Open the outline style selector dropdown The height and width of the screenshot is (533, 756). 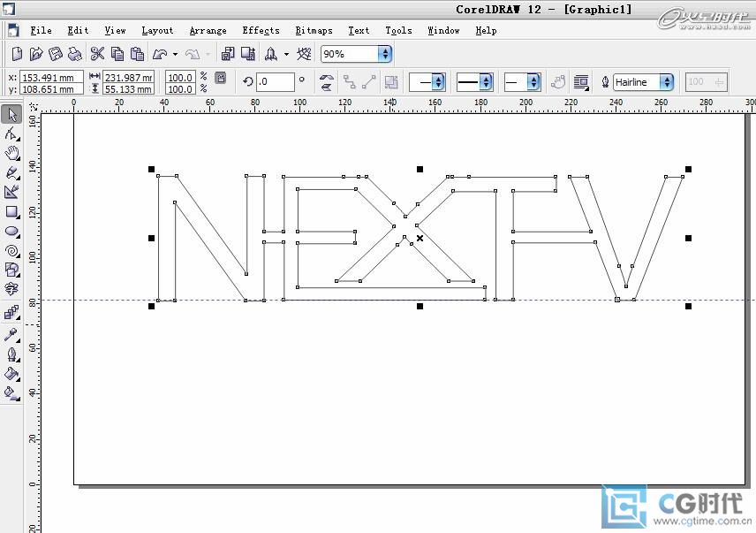486,82
